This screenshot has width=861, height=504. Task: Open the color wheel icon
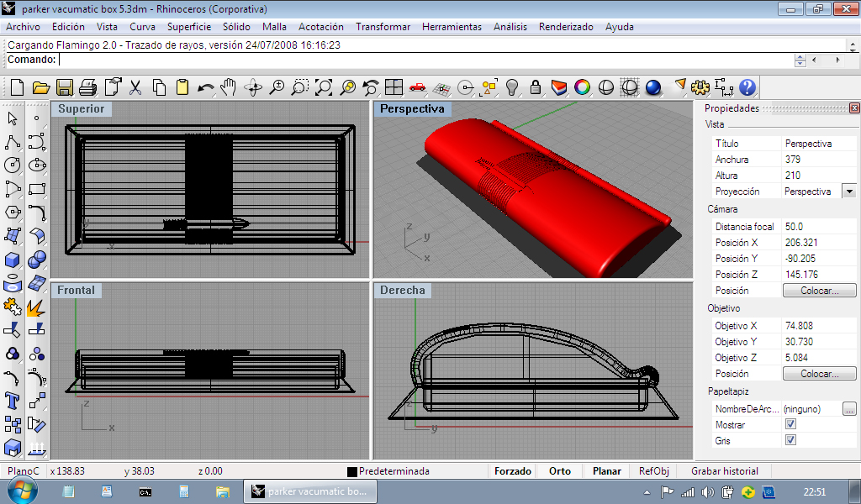point(582,87)
